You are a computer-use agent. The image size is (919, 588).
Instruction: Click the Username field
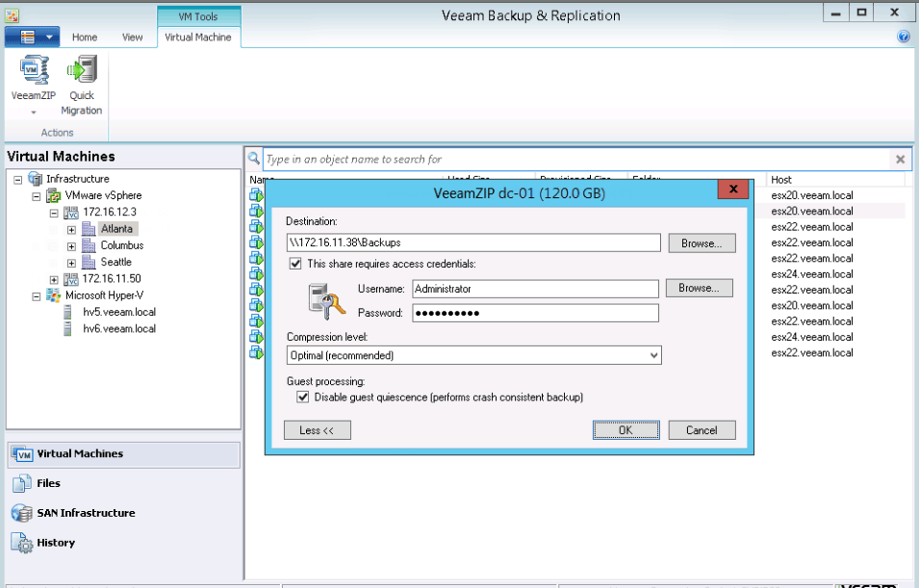(535, 289)
